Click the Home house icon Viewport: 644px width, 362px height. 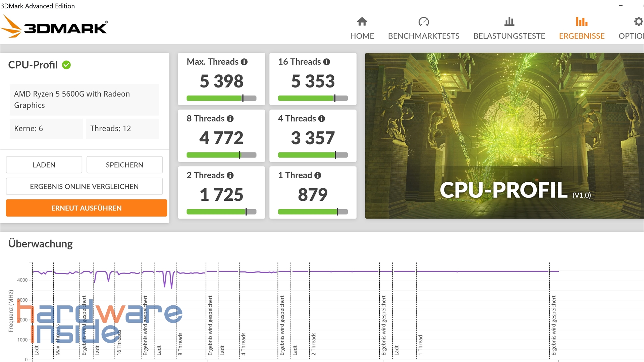click(x=362, y=22)
